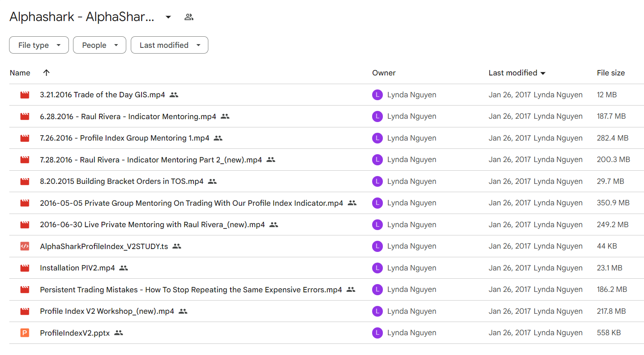Viewport: 644px width, 355px height.
Task: Open 3.21.2016 Trade of the Day GIS.mp4
Action: (x=102, y=95)
